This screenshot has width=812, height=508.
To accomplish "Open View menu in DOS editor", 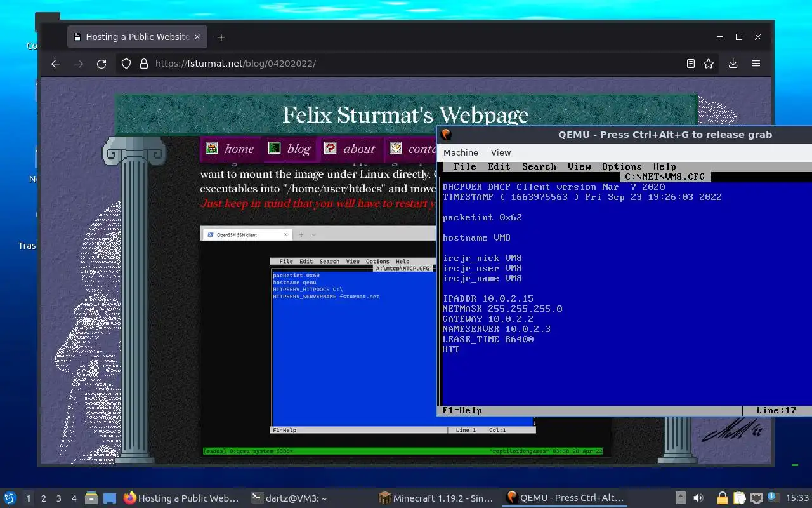I will tap(579, 166).
